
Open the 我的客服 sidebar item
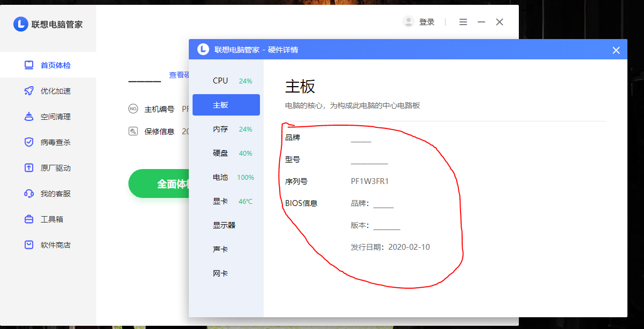tap(48, 194)
